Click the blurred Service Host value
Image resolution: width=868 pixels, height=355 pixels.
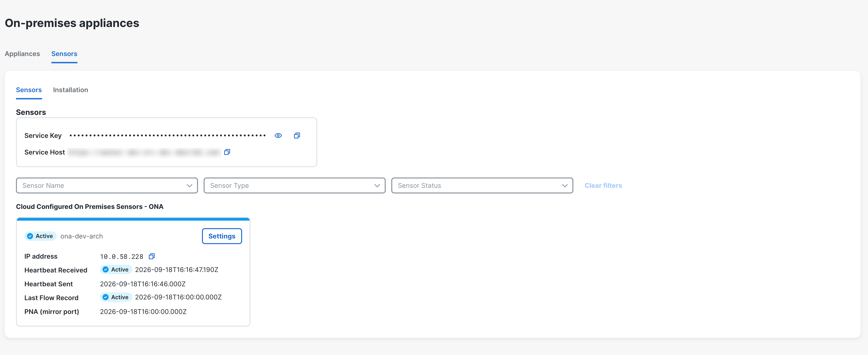coord(144,152)
